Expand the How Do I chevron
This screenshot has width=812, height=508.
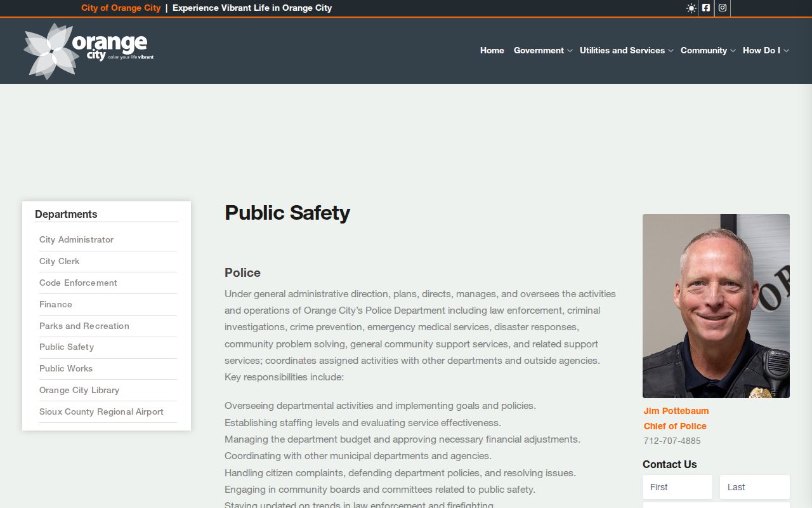tap(787, 51)
